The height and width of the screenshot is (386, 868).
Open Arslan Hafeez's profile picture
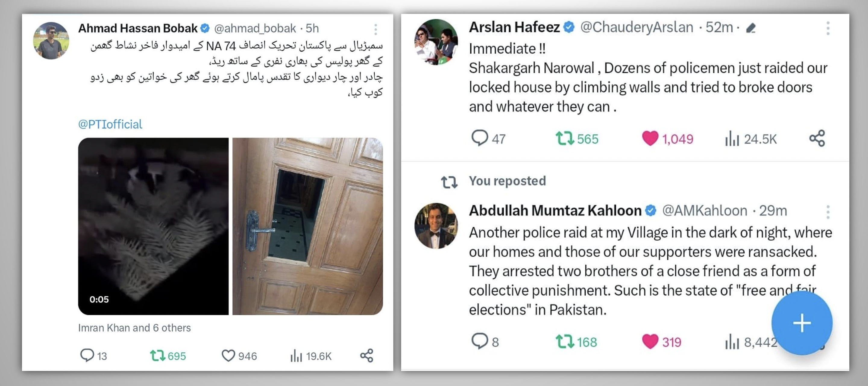point(436,42)
